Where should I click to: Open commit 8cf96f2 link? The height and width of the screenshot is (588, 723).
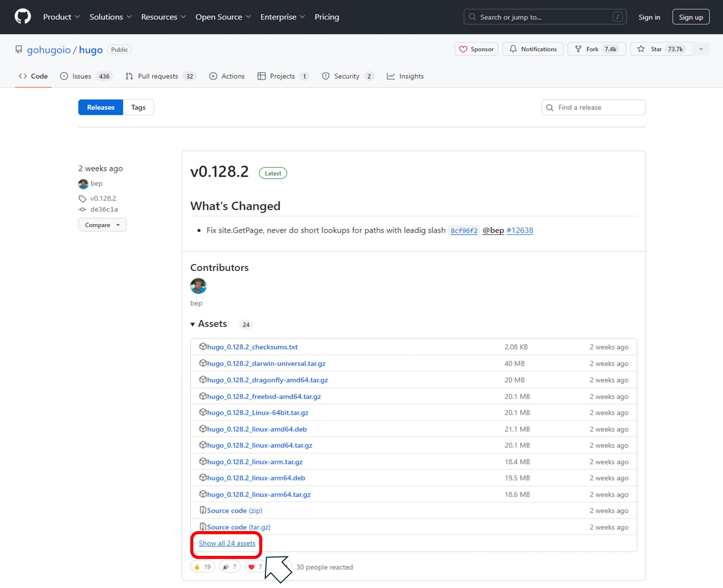point(464,231)
